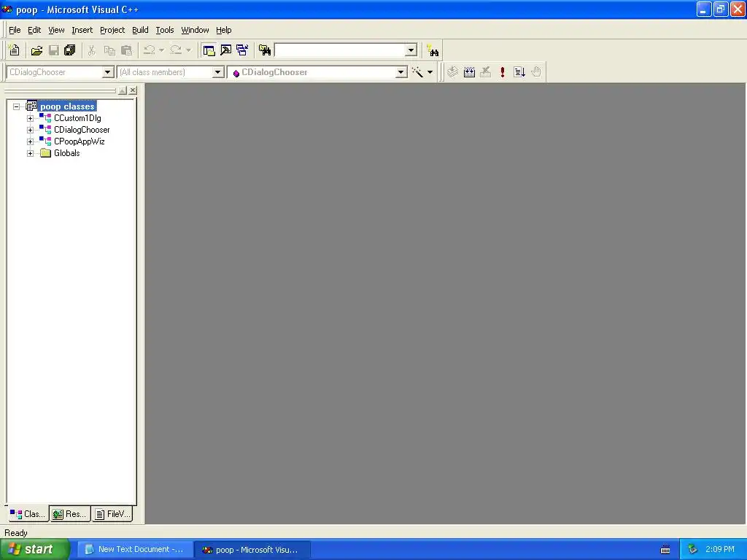This screenshot has width=747, height=560.
Task: Click the keyboard icon in taskbar
Action: tap(665, 550)
